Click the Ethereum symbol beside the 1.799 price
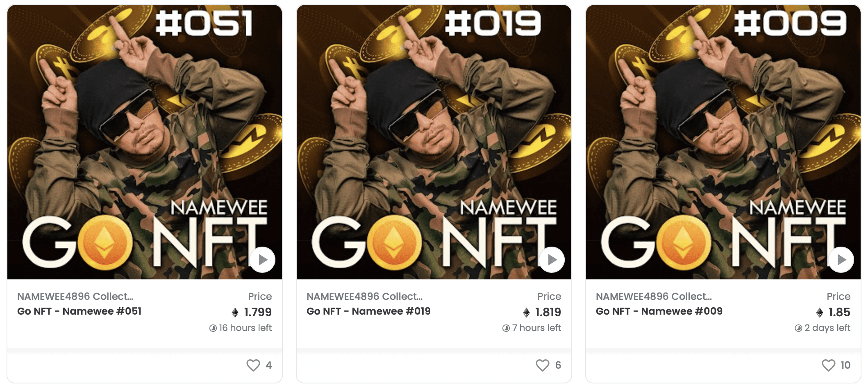 pos(235,312)
